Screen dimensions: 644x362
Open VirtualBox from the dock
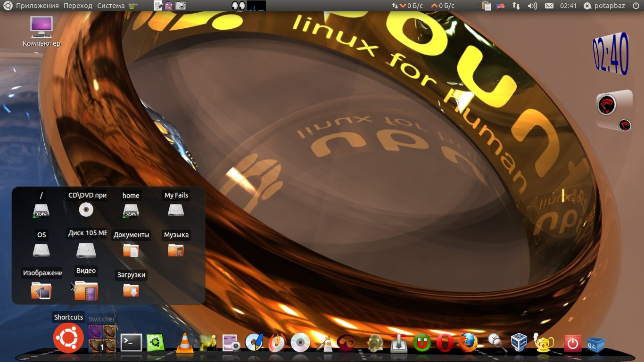tap(519, 343)
